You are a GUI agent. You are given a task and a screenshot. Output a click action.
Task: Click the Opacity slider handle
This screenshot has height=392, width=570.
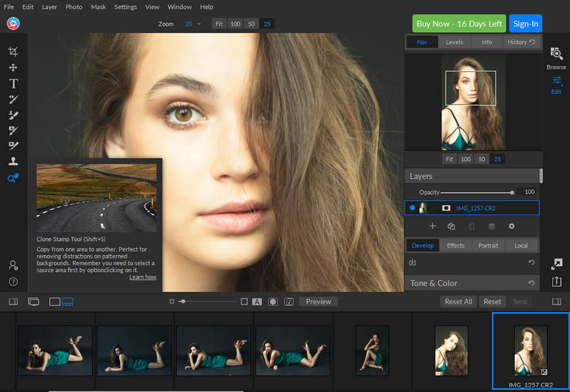(x=511, y=192)
